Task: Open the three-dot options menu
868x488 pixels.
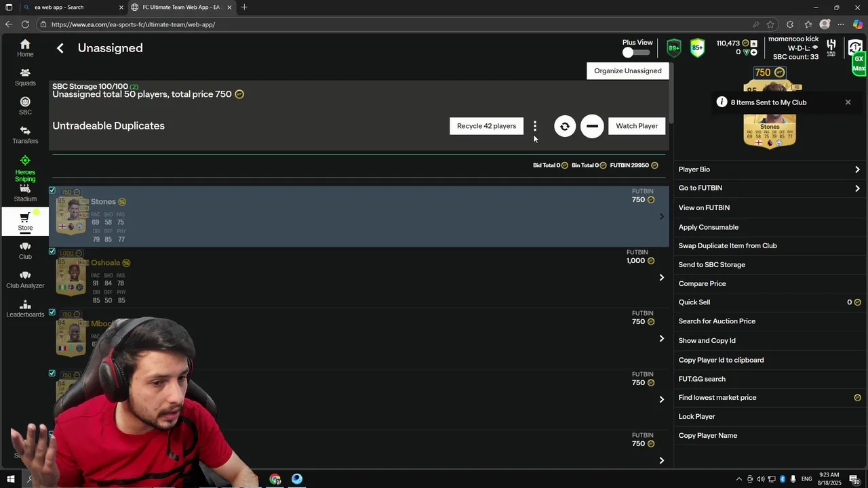Action: tap(535, 126)
